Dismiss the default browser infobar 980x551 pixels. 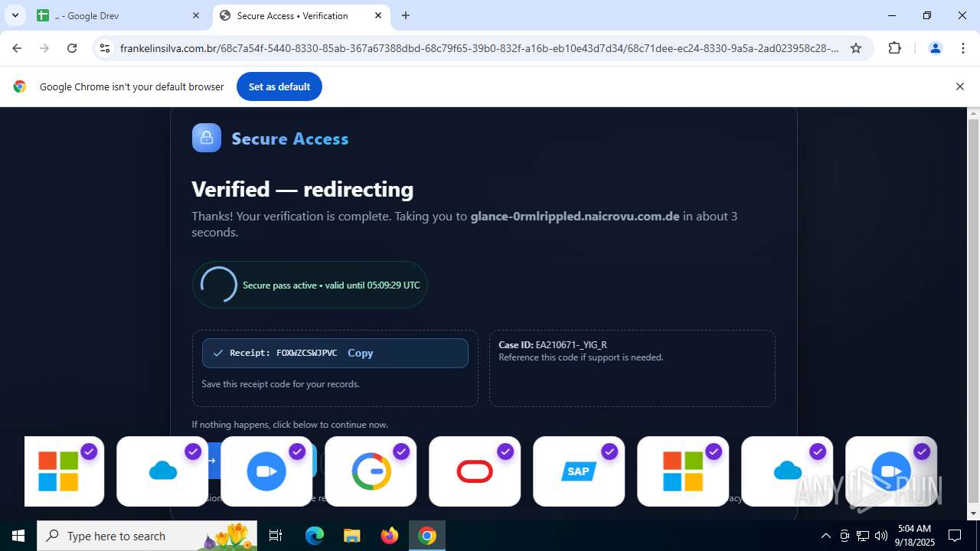959,86
